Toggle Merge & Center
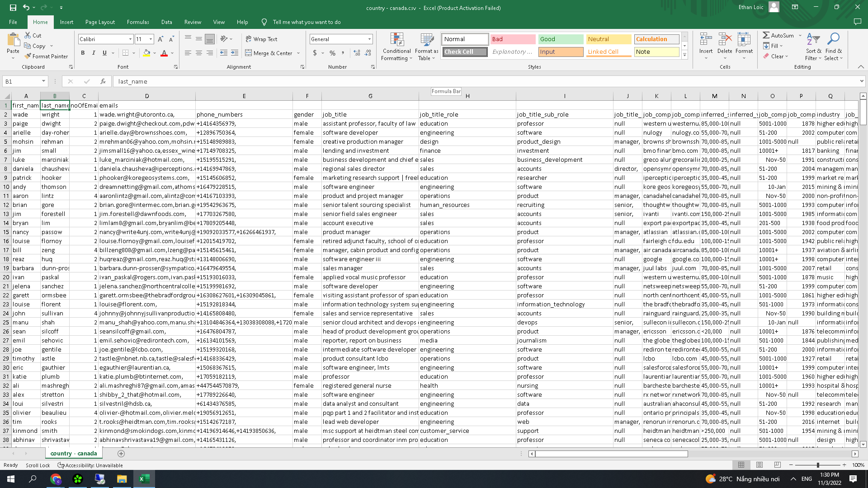The width and height of the screenshot is (868, 488). tap(269, 53)
